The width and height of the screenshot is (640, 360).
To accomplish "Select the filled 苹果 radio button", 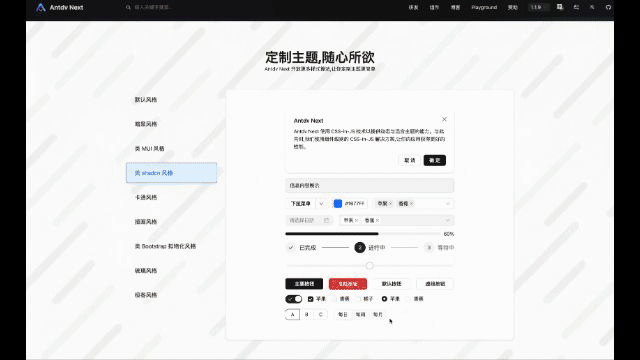I will pyautogui.click(x=384, y=299).
